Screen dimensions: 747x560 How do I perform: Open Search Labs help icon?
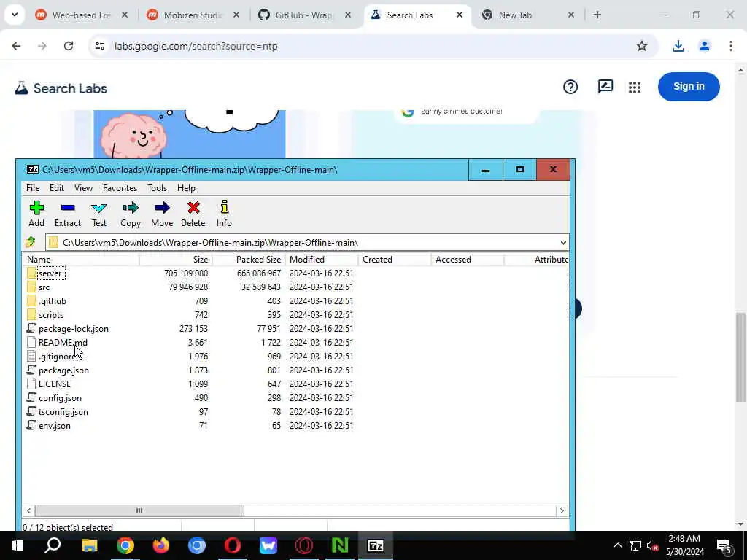[570, 87]
